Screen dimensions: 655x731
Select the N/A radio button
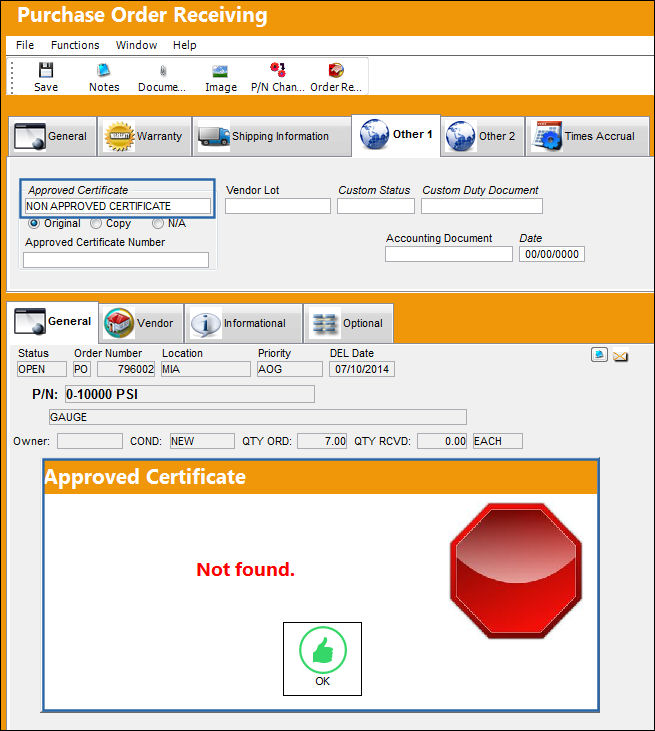(x=158, y=223)
